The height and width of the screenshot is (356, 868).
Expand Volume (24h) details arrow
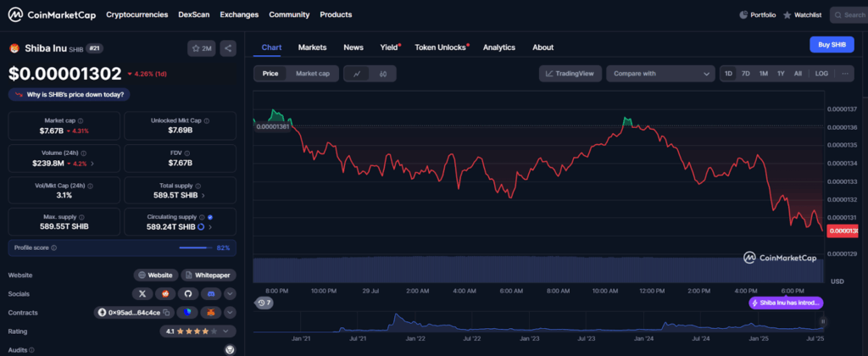point(92,164)
